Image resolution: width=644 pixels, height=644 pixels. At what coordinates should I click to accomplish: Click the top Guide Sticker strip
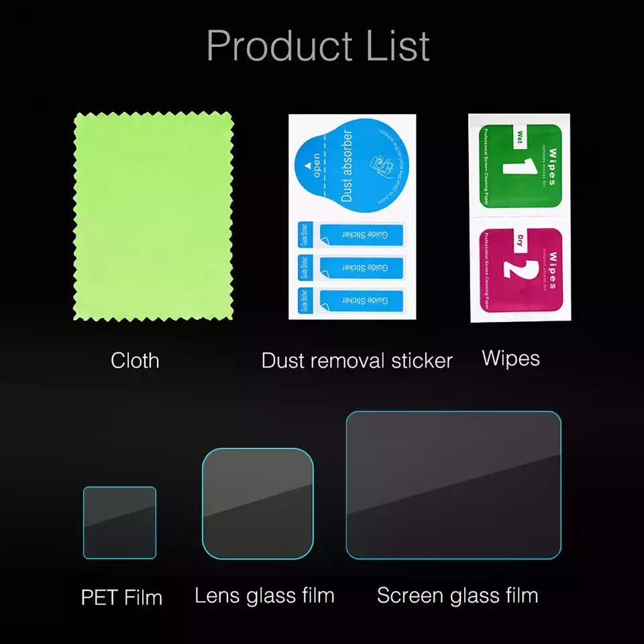pos(351,235)
